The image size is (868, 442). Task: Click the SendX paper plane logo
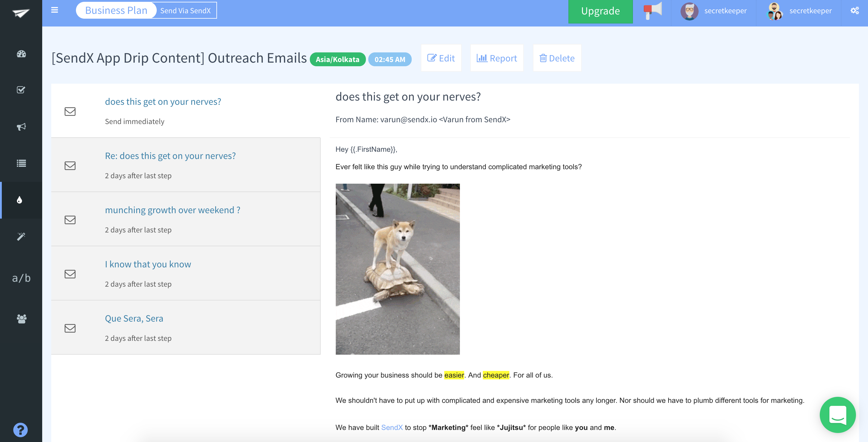(21, 13)
